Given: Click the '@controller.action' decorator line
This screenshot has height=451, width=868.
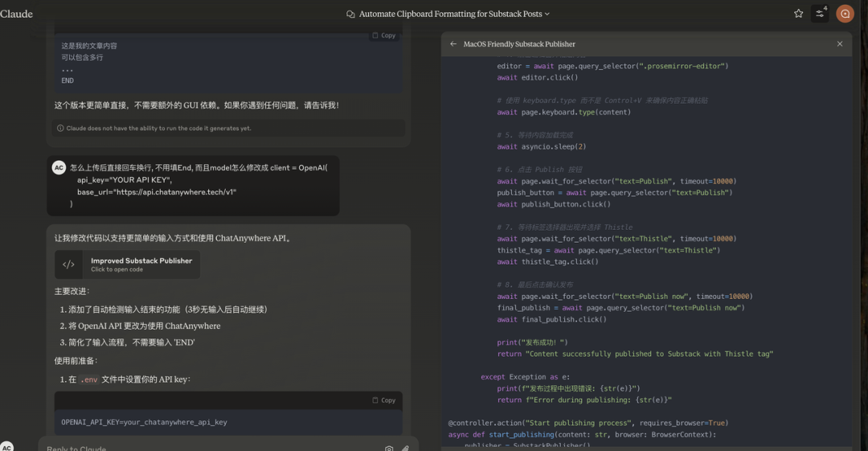Looking at the screenshot, I should click(588, 423).
